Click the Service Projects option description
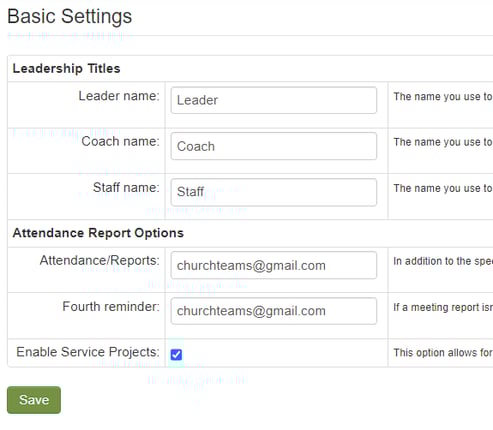 click(x=443, y=353)
